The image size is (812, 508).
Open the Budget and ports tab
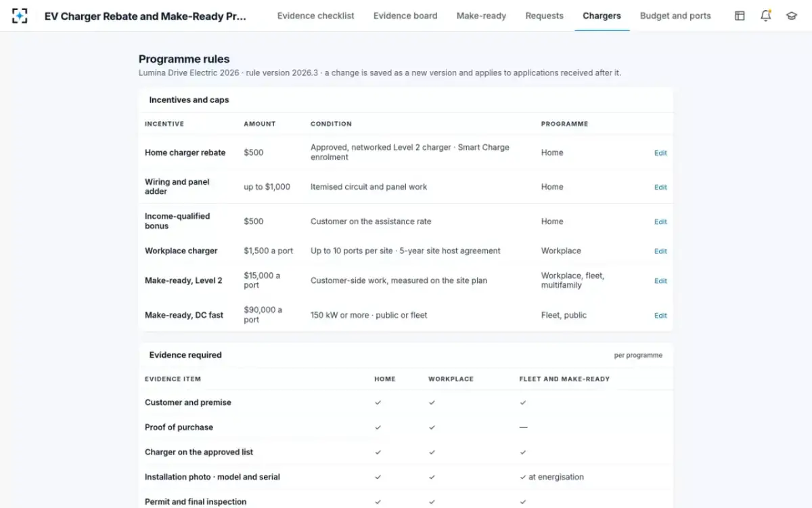pyautogui.click(x=675, y=16)
